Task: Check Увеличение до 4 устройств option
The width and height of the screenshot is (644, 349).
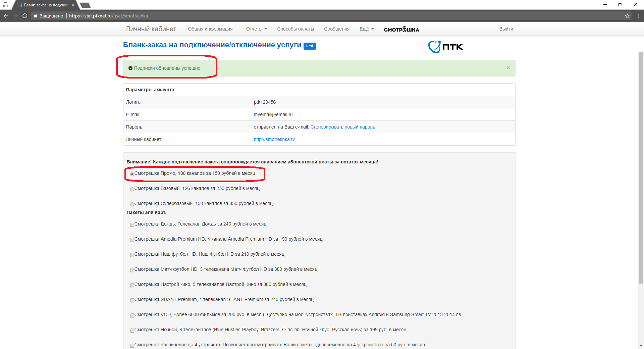Action: (x=132, y=345)
